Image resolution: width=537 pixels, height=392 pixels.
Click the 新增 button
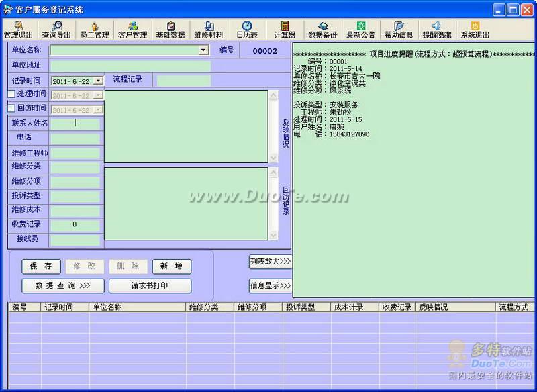172,266
